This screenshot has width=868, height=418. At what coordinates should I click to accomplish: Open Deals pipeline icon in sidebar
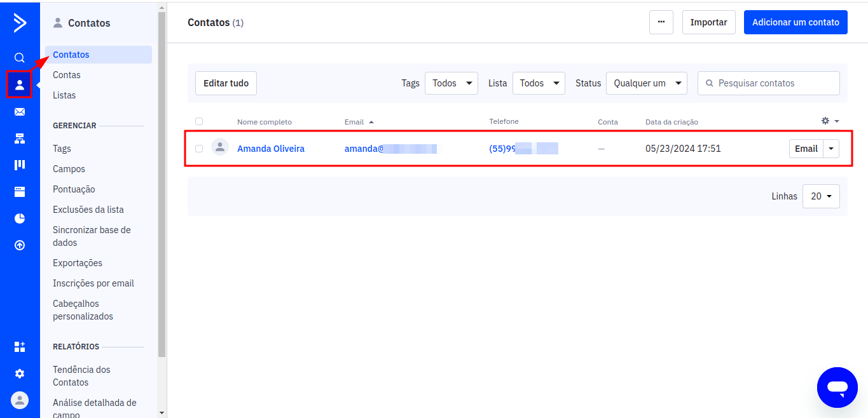[x=20, y=165]
